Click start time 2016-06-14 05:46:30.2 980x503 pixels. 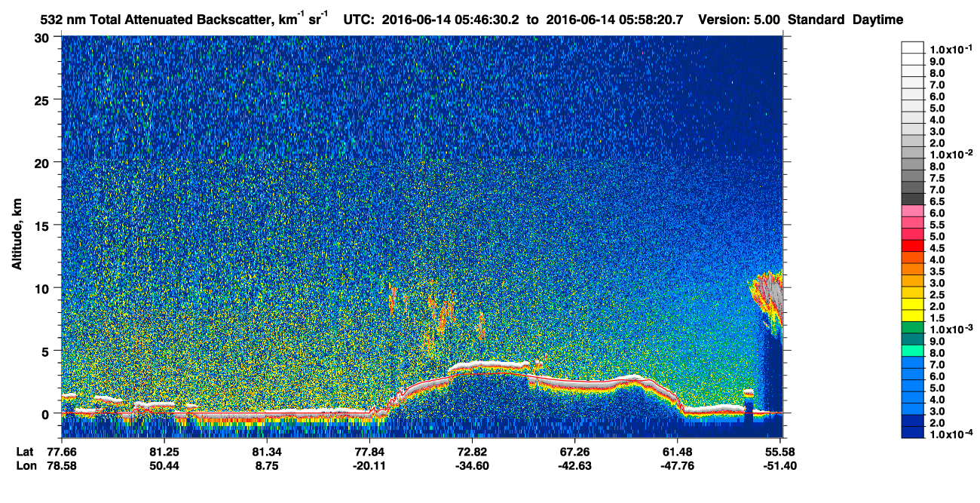point(450,20)
